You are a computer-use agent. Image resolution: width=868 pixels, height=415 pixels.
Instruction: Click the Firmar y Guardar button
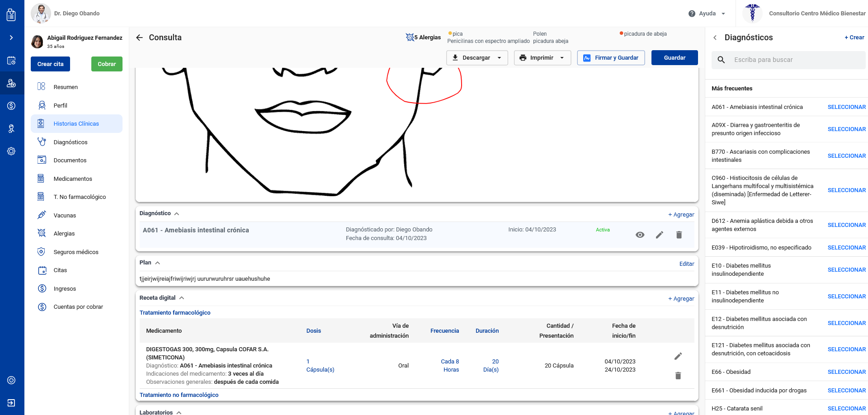[x=611, y=58]
